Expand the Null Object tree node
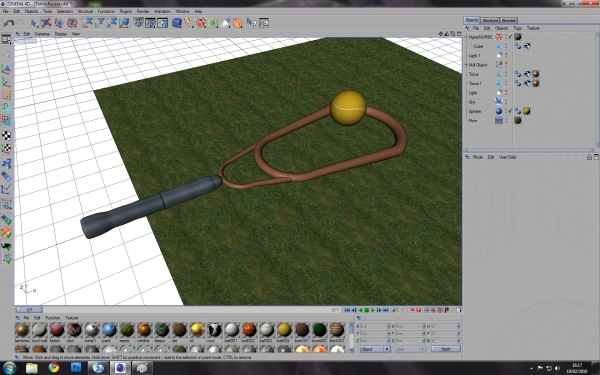The height and width of the screenshot is (375, 600). [466, 65]
